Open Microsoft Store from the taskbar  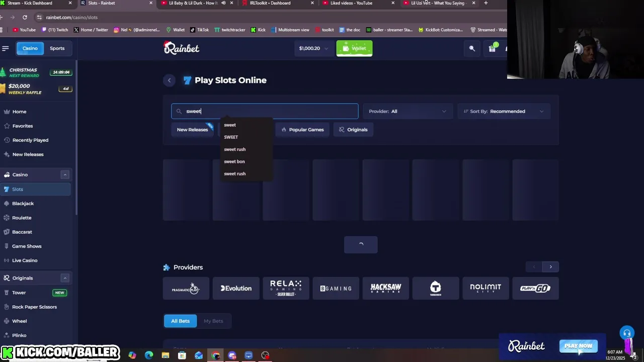tap(182, 355)
